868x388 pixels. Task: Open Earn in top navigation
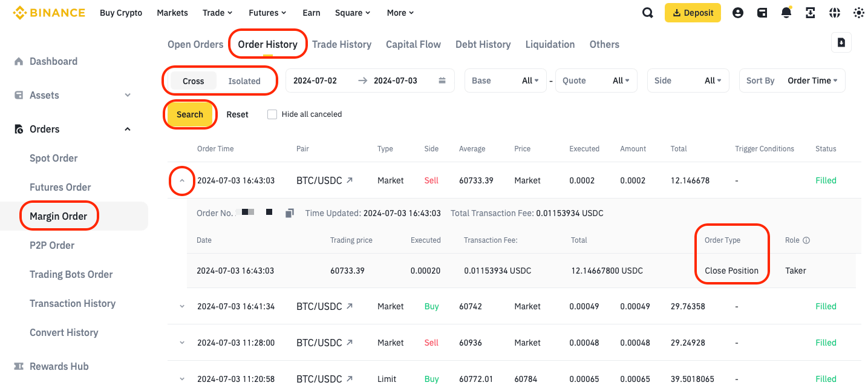click(312, 13)
